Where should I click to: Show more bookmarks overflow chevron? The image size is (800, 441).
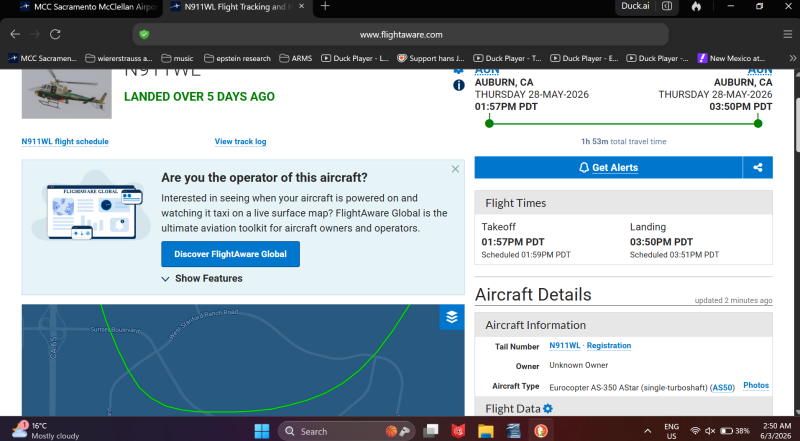point(792,58)
